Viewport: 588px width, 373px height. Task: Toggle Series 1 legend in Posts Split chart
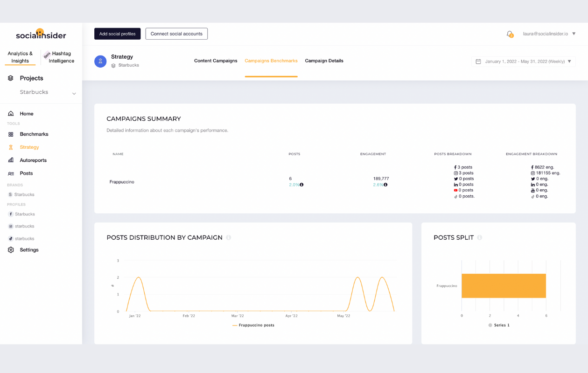tap(499, 325)
